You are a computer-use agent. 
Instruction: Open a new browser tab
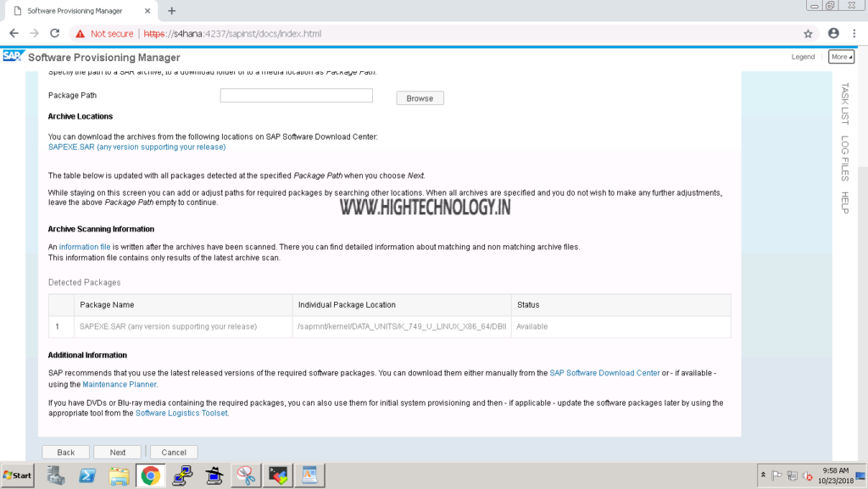pos(171,10)
